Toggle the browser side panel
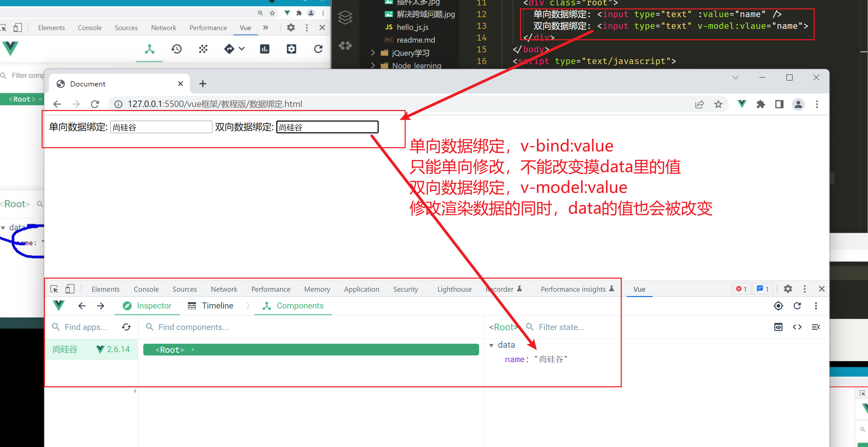868x447 pixels. point(779,104)
